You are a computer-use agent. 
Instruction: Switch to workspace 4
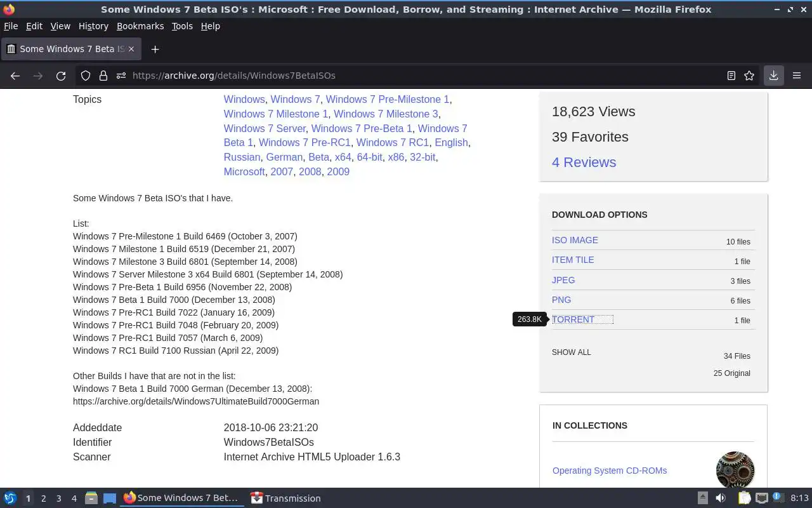[74, 498]
